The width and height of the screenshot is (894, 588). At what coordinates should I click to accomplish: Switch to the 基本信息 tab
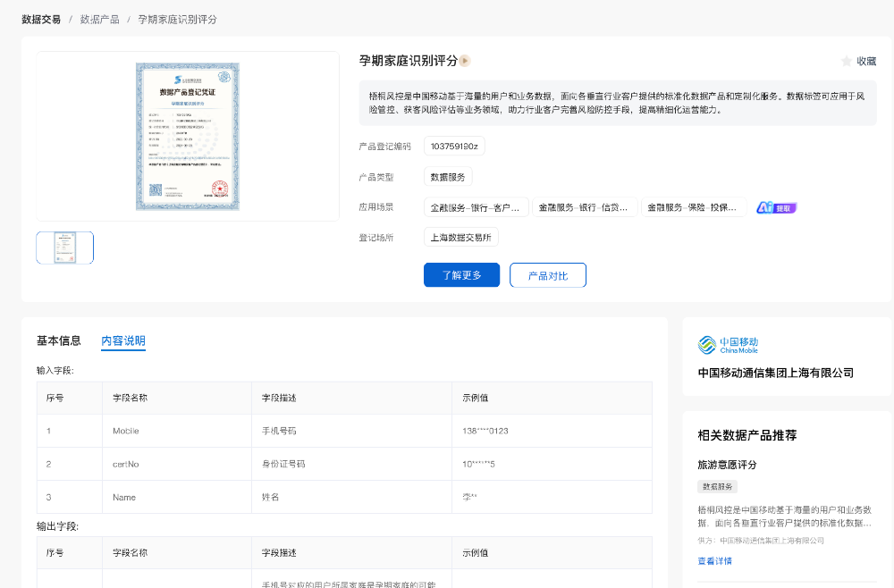point(58,340)
